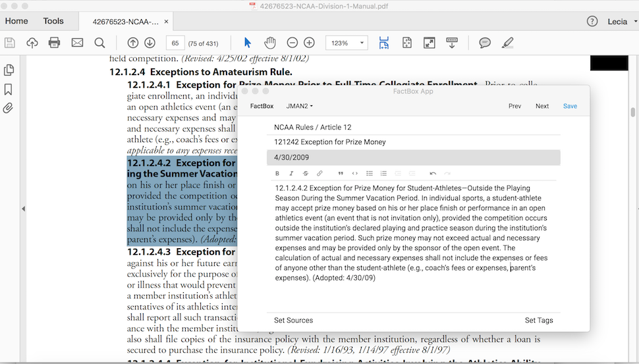Add a comment bubble
The width and height of the screenshot is (639, 364).
[485, 43]
